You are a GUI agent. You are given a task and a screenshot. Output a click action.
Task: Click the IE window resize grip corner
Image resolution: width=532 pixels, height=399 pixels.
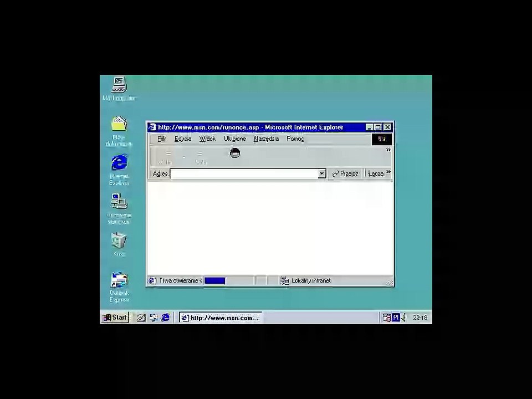point(390,283)
